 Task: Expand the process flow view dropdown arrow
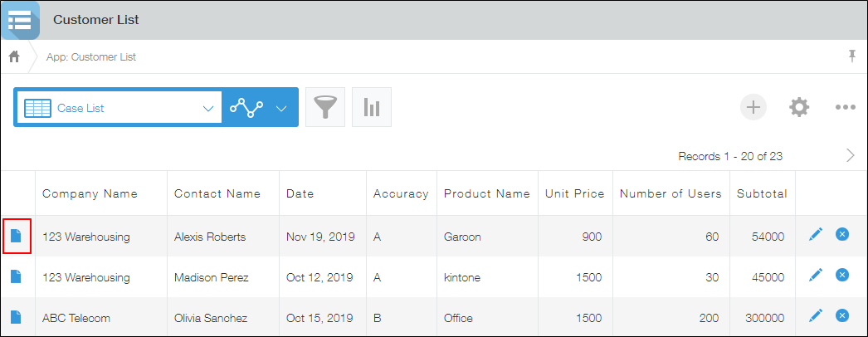[x=281, y=108]
